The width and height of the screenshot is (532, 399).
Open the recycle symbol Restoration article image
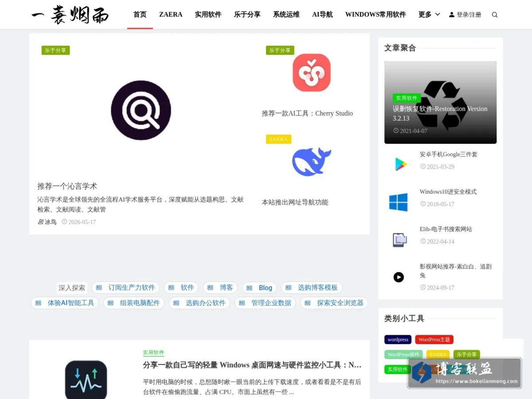point(440,102)
